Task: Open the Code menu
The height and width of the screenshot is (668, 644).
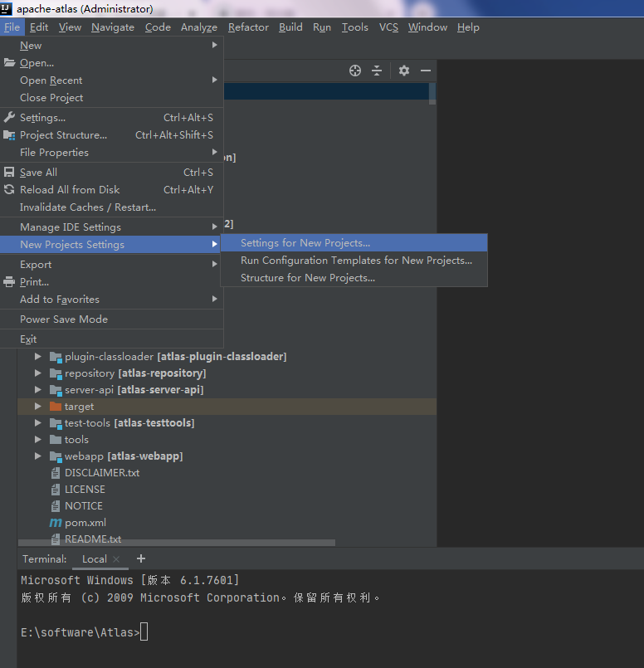Action: point(158,27)
